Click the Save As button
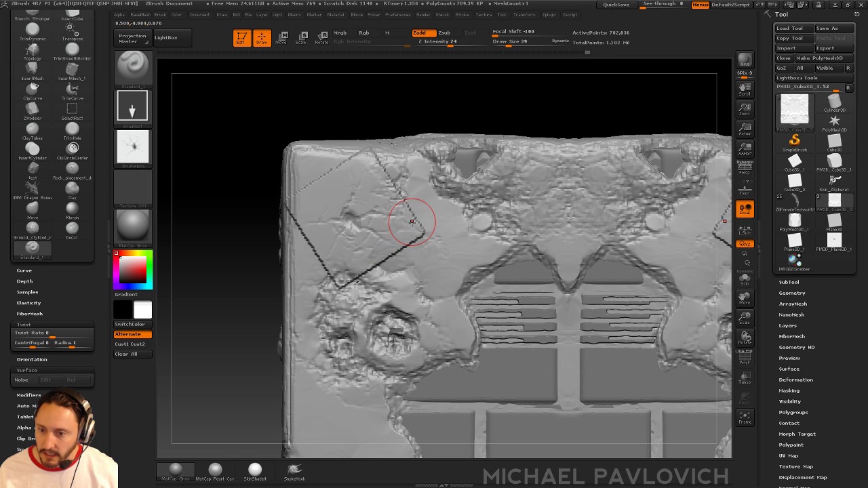 (x=833, y=28)
